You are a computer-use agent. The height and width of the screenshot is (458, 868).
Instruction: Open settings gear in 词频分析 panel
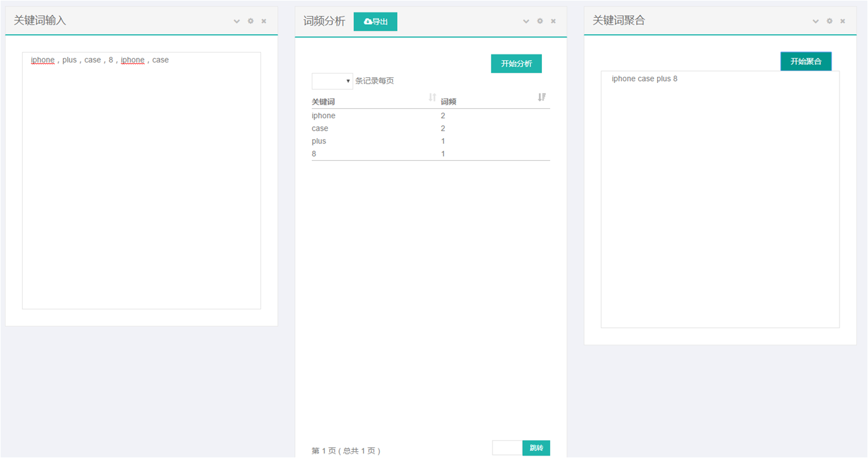pyautogui.click(x=540, y=21)
